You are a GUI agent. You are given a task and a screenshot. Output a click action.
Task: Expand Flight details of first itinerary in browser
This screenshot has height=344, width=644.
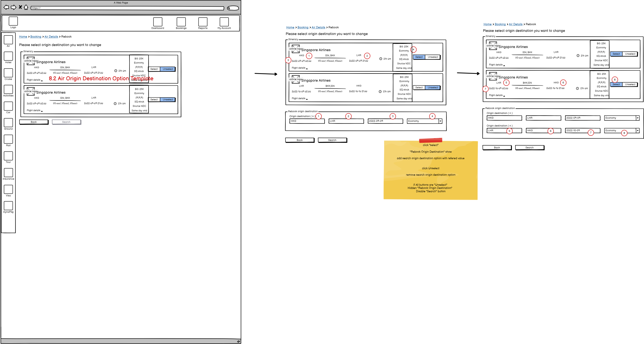click(34, 80)
